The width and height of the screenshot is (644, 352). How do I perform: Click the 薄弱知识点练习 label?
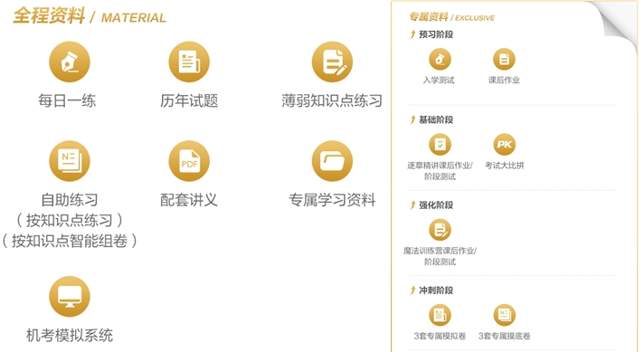pos(332,100)
